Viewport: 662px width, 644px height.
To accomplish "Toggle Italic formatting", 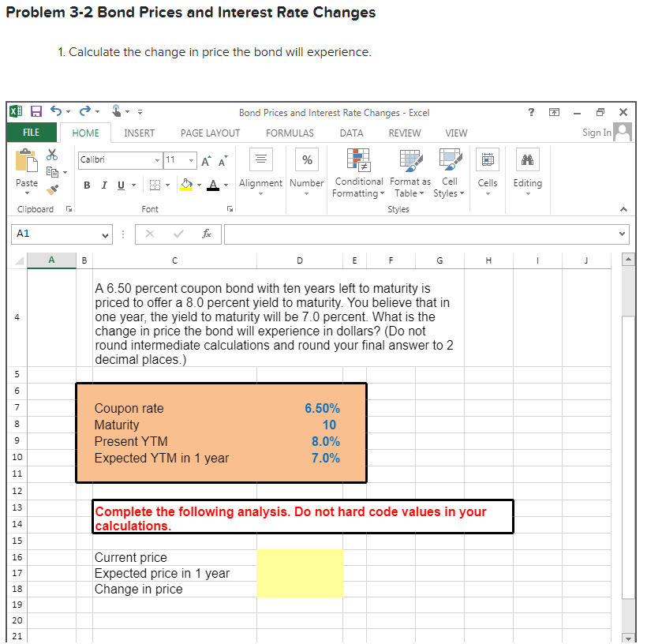I will point(104,185).
